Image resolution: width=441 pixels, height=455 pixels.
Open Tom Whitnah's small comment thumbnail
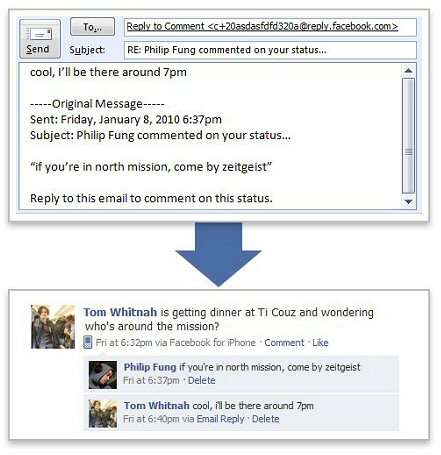tap(103, 413)
